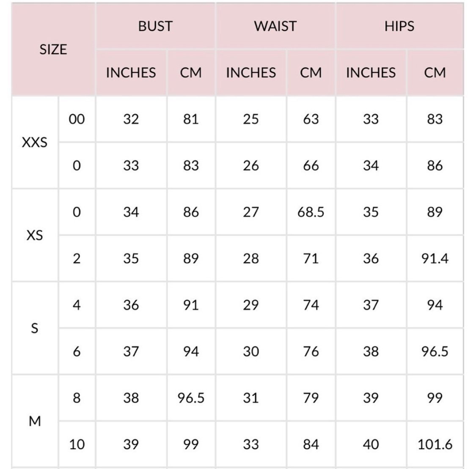The image size is (476, 469).
Task: Select the size 2 row number
Action: 77,258
